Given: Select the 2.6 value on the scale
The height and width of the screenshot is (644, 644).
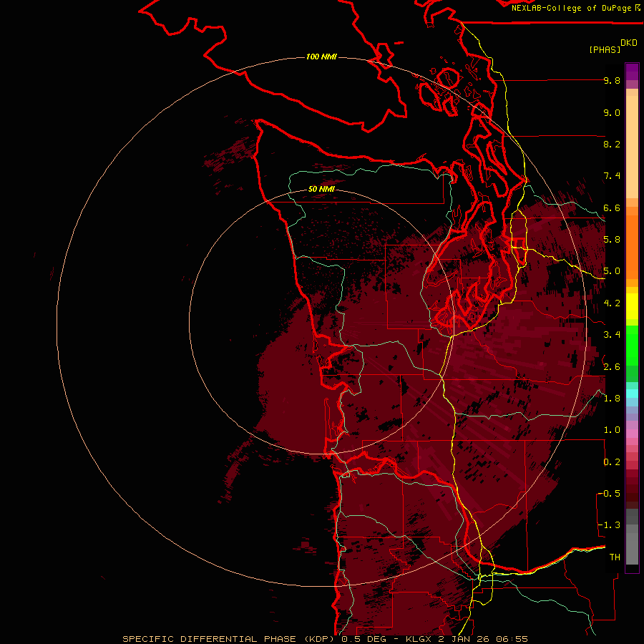Looking at the screenshot, I should 612,367.
